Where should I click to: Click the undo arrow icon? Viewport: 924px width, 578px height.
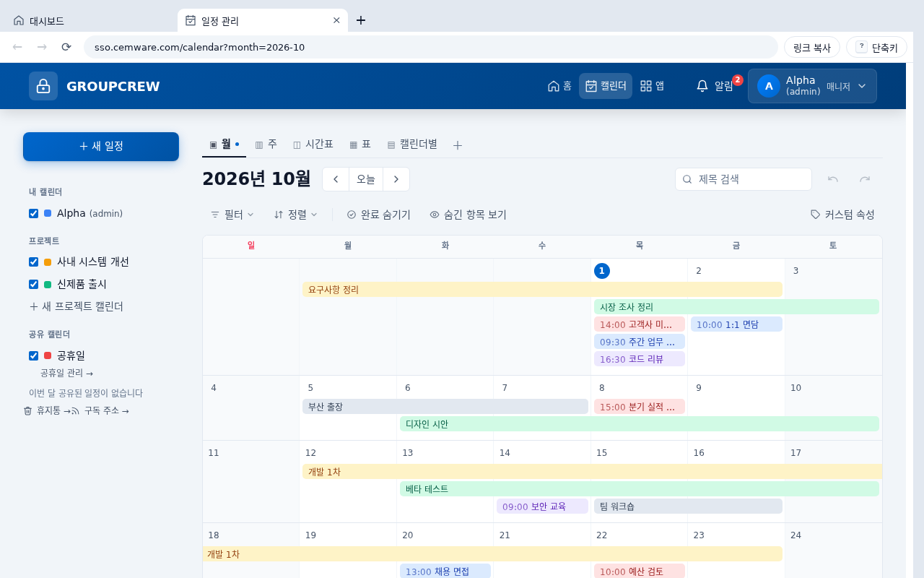833,179
